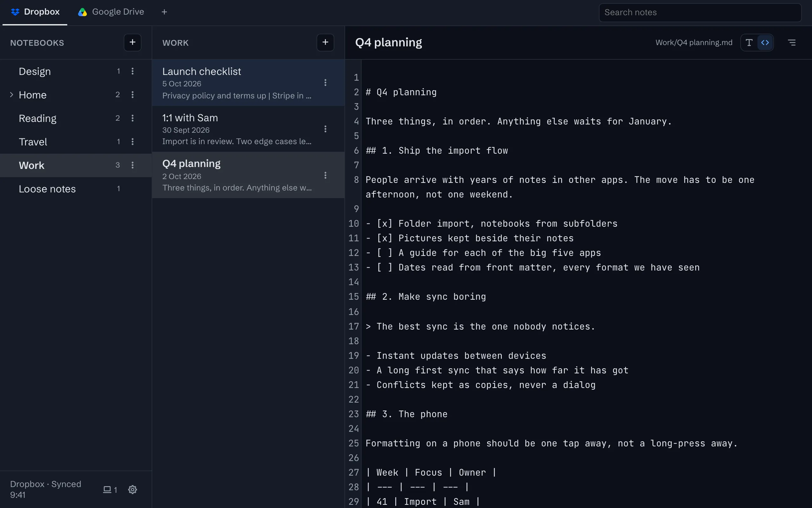Screen dimensions: 812x508
Task: Switch to markdown source mode
Action: click(765, 43)
